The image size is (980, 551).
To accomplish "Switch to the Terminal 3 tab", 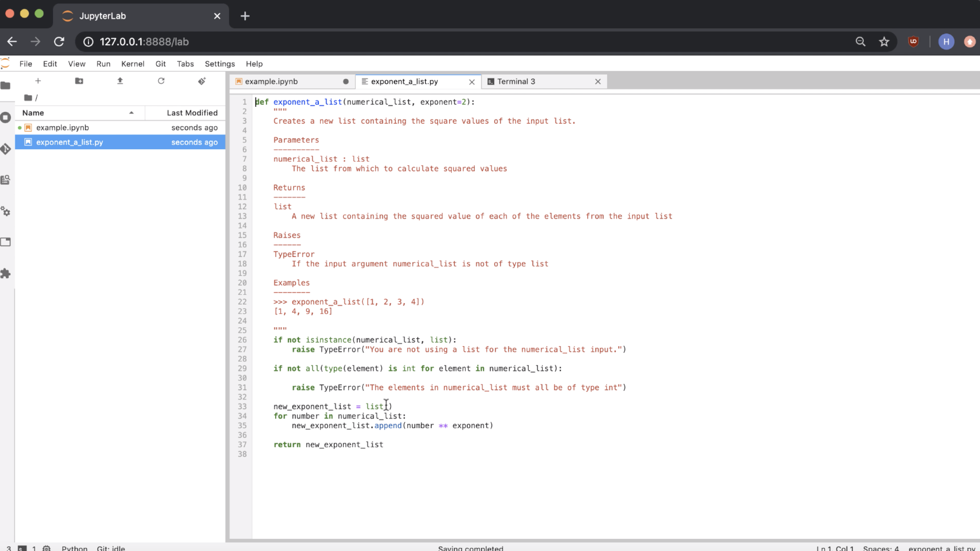I will tap(516, 82).
